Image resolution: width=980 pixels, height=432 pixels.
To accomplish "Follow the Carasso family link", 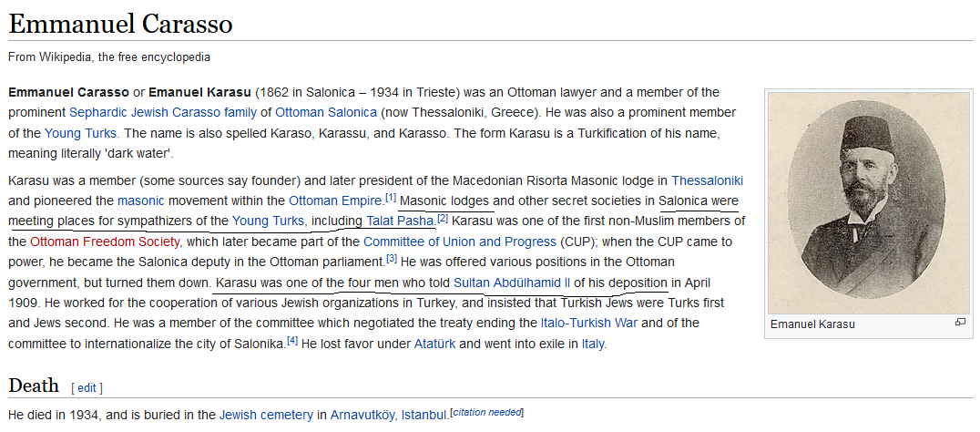I will [217, 113].
